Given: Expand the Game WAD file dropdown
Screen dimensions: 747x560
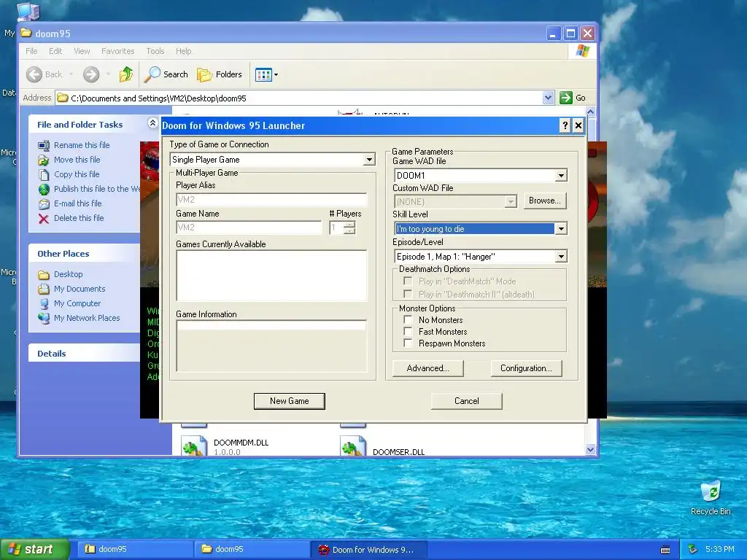Looking at the screenshot, I should coord(561,175).
